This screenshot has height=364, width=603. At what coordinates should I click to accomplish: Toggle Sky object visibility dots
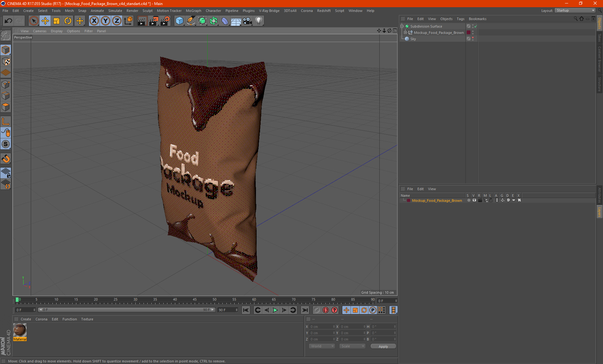pyautogui.click(x=473, y=39)
